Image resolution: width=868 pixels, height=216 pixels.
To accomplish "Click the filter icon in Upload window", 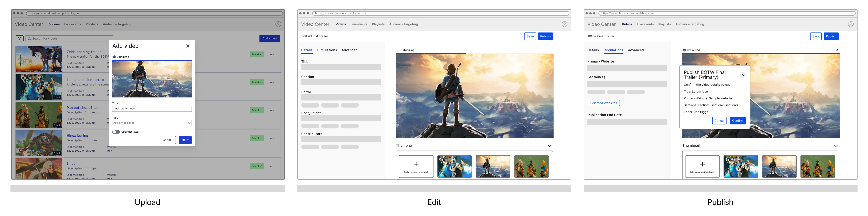I will click(20, 38).
